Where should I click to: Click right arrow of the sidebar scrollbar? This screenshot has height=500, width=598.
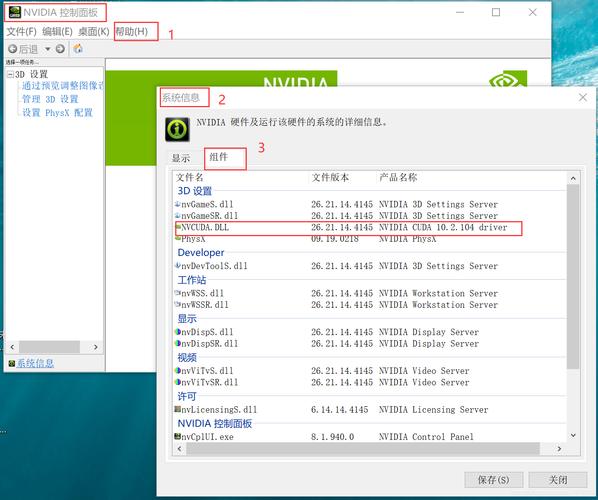pyautogui.click(x=95, y=347)
